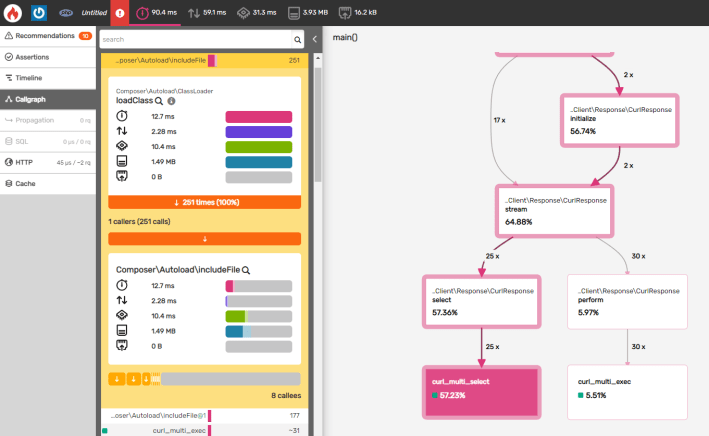Click the eye icon next to Untitled
Viewport: 709px width, 436px height.
(x=66, y=14)
